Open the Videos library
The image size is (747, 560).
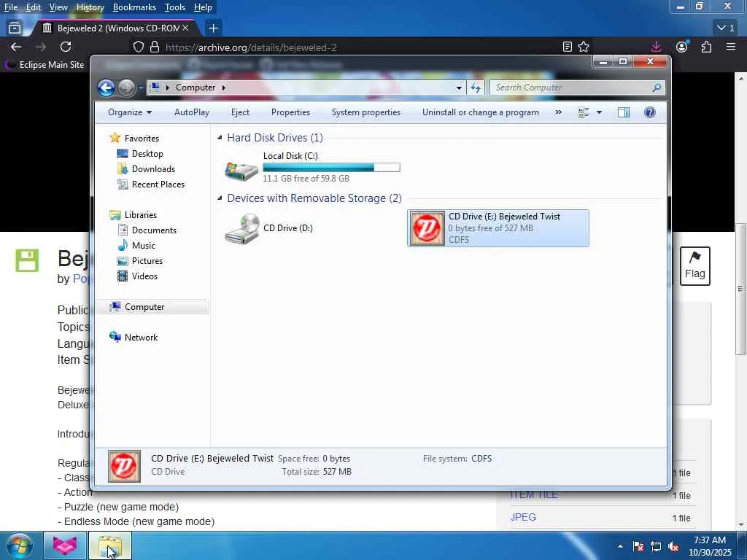click(144, 276)
